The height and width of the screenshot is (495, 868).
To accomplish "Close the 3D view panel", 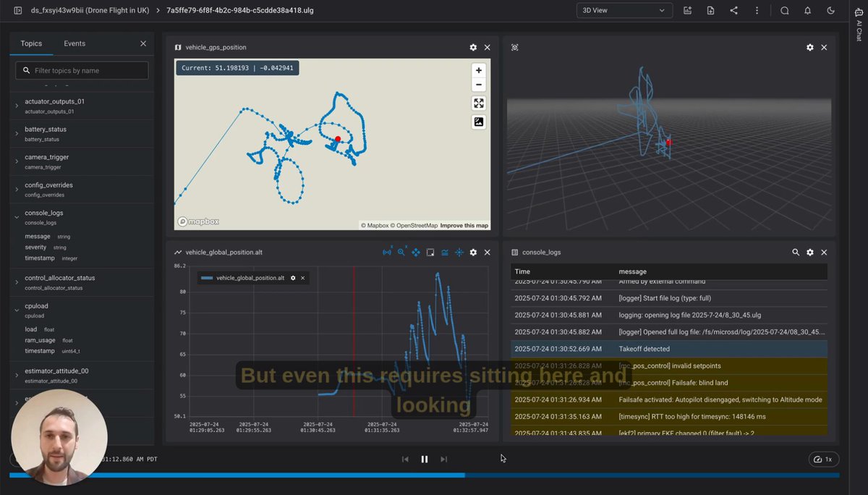I will [x=824, y=47].
